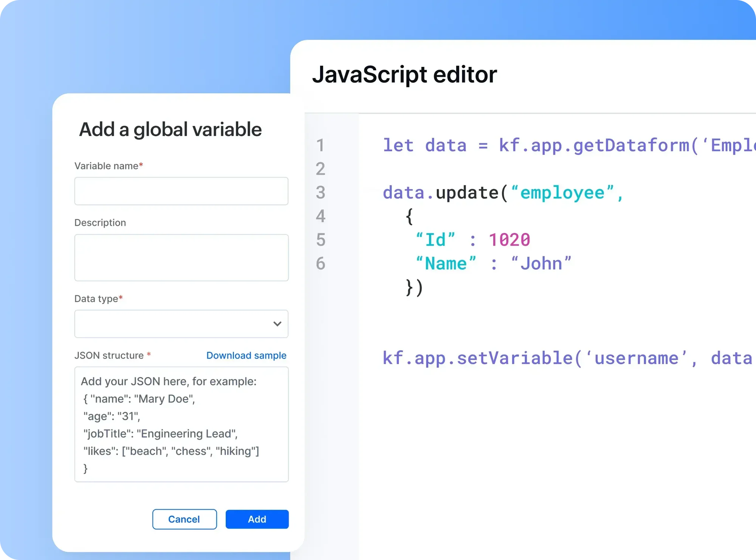Screen dimensions: 756x560
Task: Click the Add button
Action: pyautogui.click(x=257, y=519)
